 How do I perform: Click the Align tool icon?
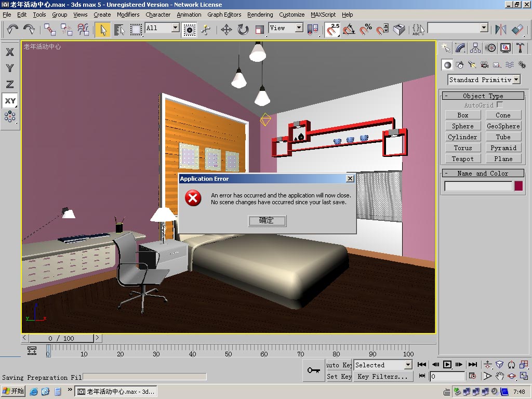pyautogui.click(x=517, y=30)
